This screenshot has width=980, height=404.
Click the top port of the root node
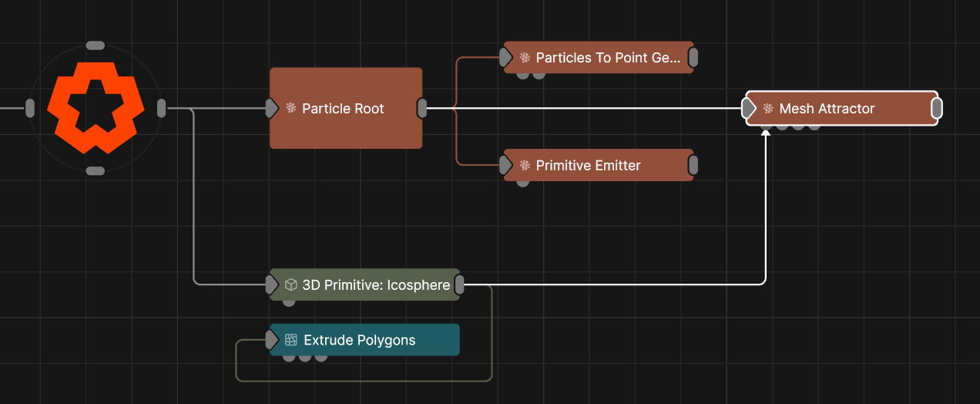click(x=96, y=45)
